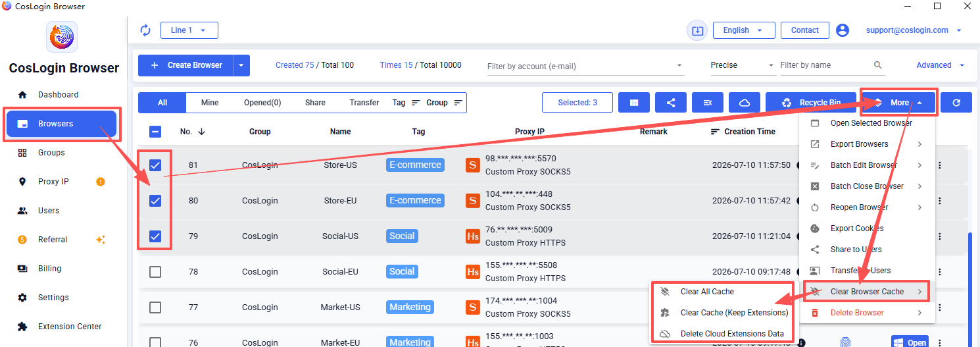Open the Proxy IP section

53,182
